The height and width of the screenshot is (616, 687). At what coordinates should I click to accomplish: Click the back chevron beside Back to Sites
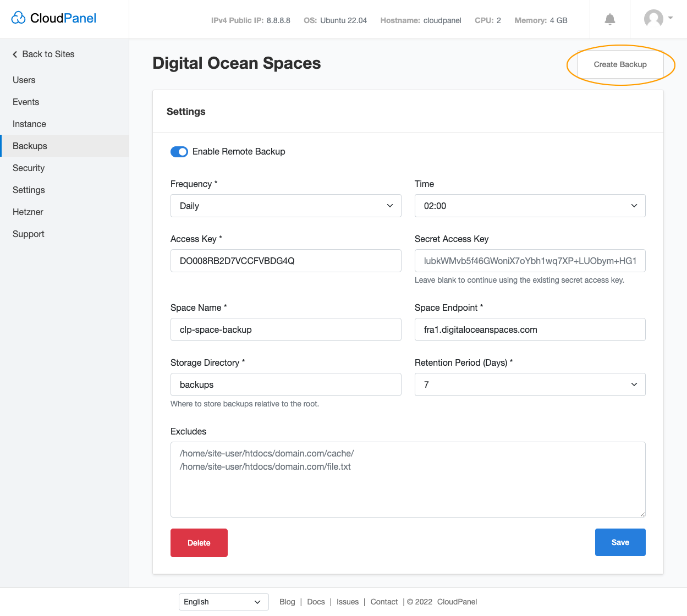coord(14,54)
